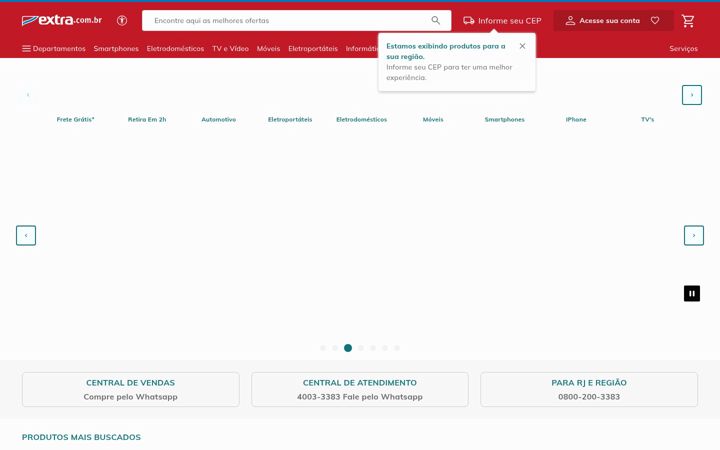This screenshot has width=720, height=450.
Task: Open the Eletroportáteis category shortcut
Action: [290, 119]
